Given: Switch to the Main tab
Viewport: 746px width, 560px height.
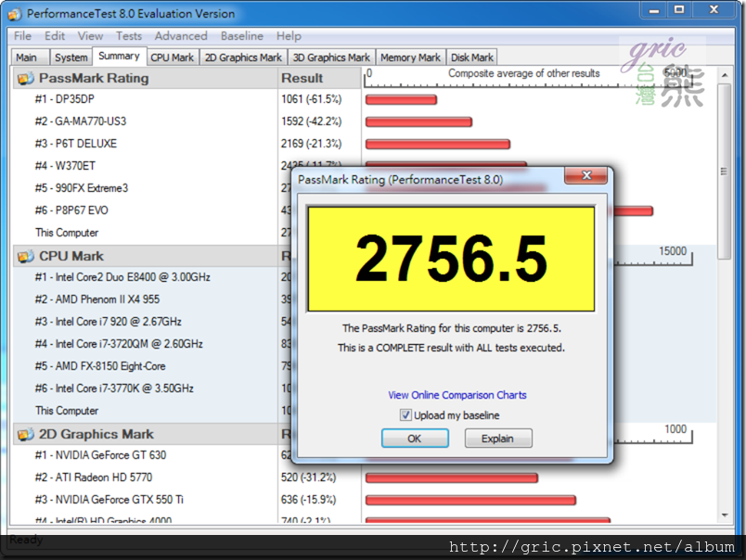Looking at the screenshot, I should pyautogui.click(x=29, y=57).
